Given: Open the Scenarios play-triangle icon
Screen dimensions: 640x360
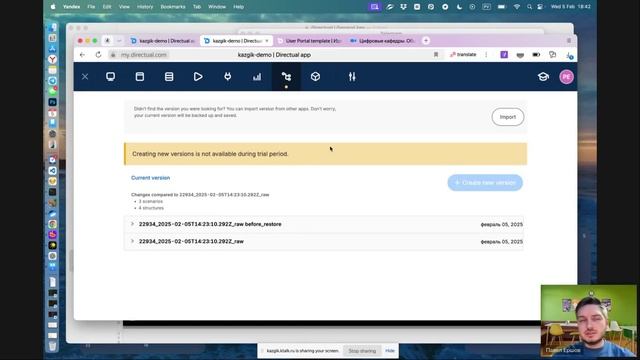Looking at the screenshot, I should coord(198,77).
